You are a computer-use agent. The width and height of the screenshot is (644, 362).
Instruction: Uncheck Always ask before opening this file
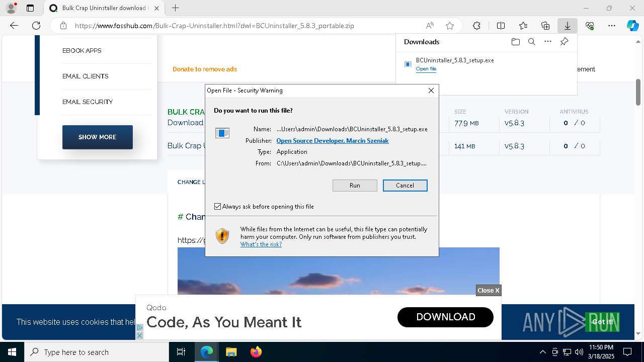(217, 207)
